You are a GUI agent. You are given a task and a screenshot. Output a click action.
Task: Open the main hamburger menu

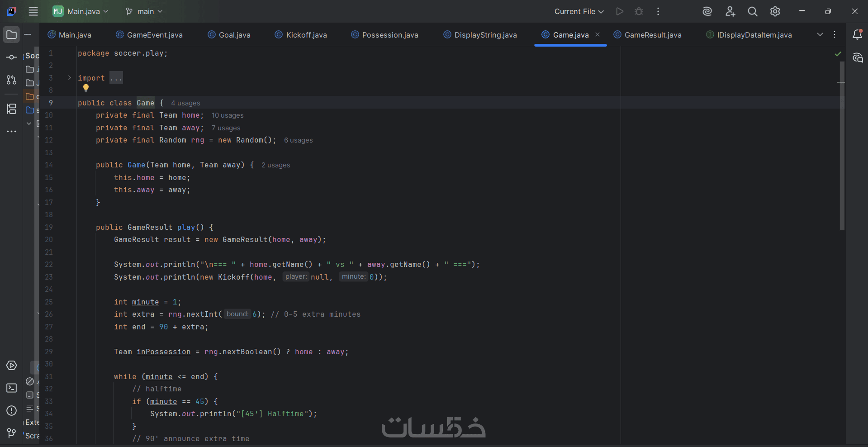[33, 11]
